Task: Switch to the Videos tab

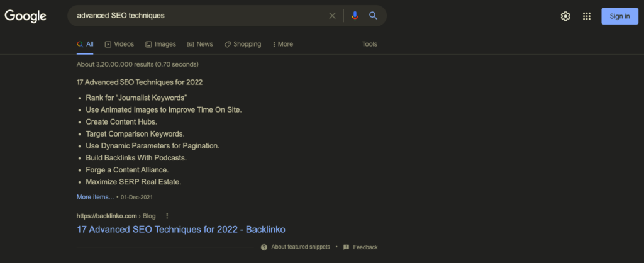Action: click(x=119, y=44)
